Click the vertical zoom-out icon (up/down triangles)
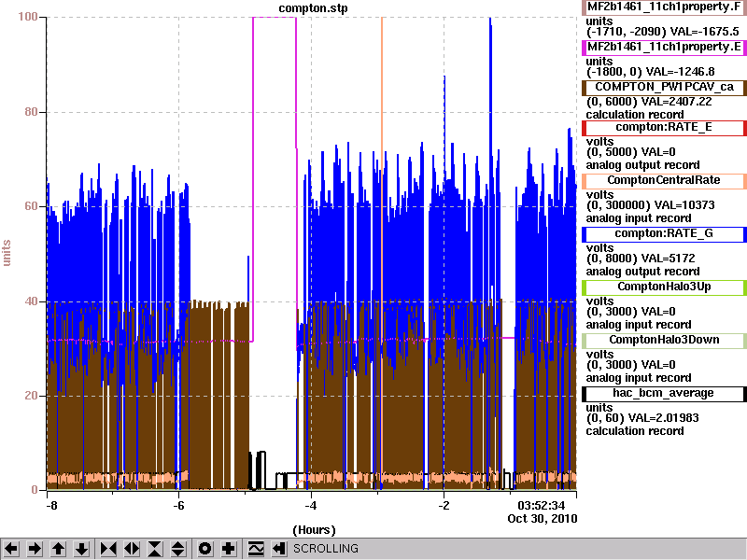Screen dimensions: 747x560 (x=178, y=549)
